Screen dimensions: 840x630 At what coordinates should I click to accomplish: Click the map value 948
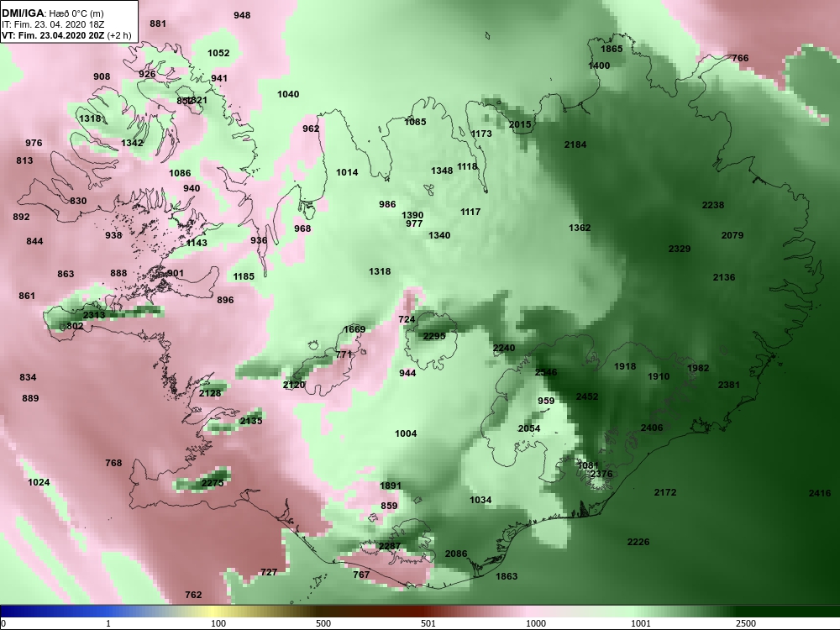[242, 15]
